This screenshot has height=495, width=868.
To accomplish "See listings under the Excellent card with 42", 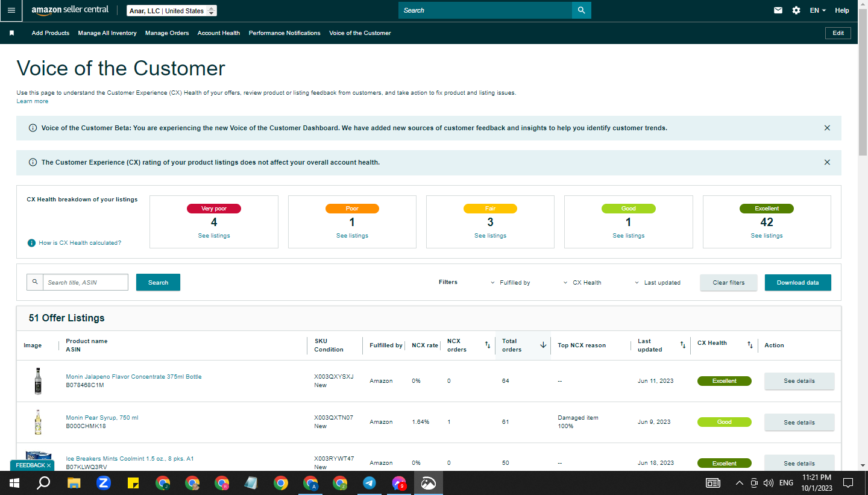I will [x=767, y=236].
